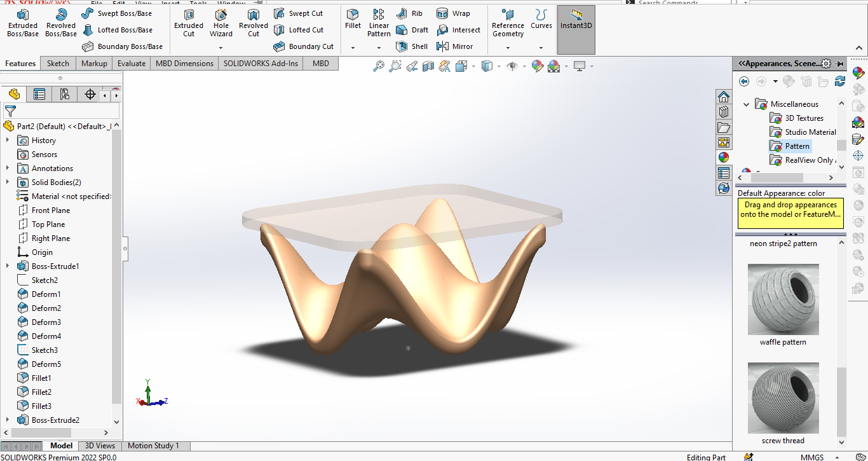Click the Mirror tool
Image resolution: width=868 pixels, height=461 pixels.
(x=455, y=46)
